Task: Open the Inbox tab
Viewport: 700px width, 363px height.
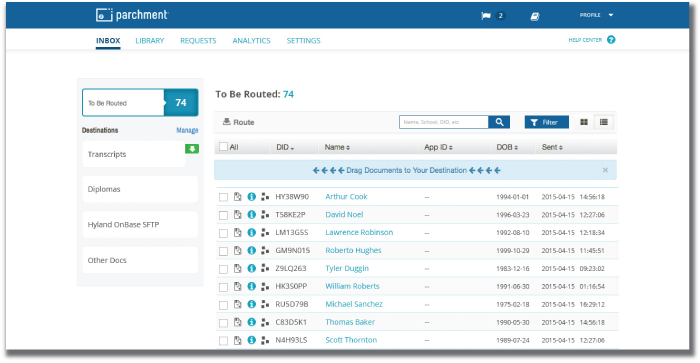Action: [x=108, y=41]
